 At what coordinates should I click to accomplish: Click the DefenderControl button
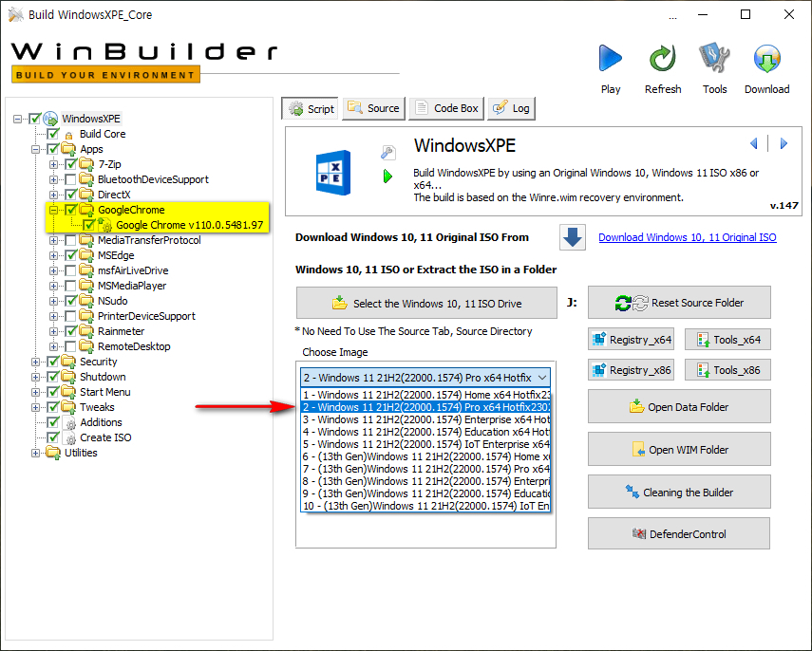679,533
